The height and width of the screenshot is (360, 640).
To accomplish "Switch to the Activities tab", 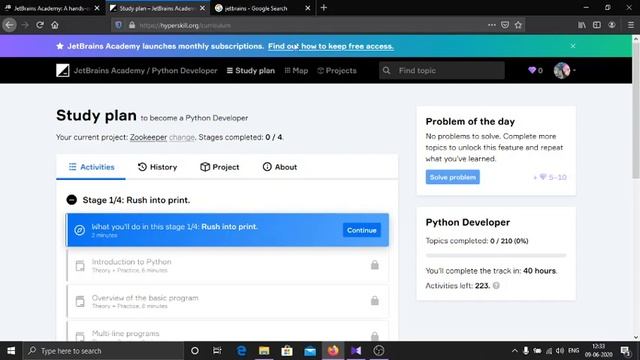I will (x=91, y=167).
